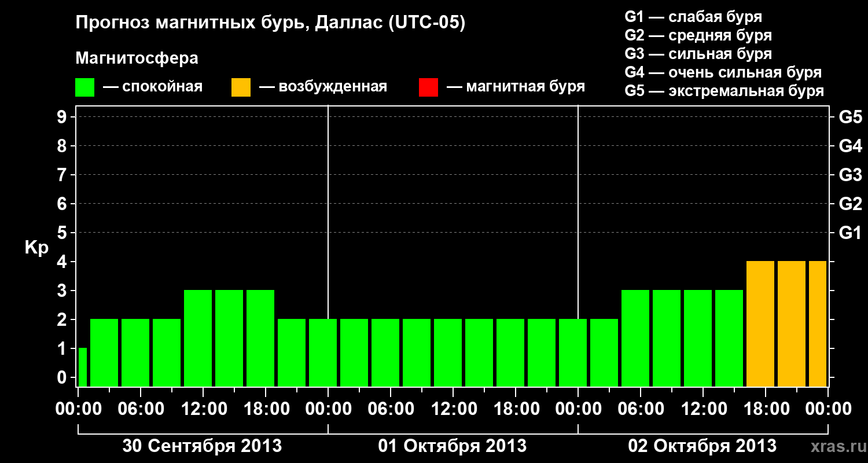Click the '— спокойная' legend label

[x=153, y=87]
